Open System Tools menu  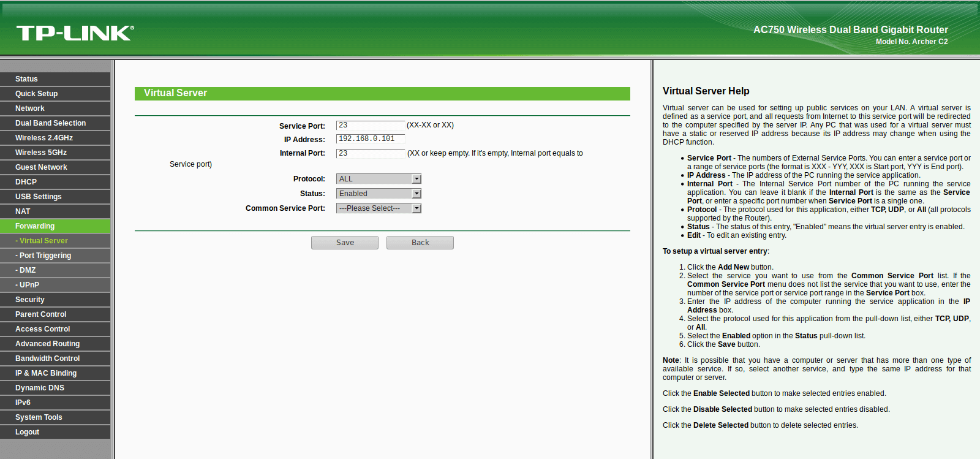coord(55,417)
